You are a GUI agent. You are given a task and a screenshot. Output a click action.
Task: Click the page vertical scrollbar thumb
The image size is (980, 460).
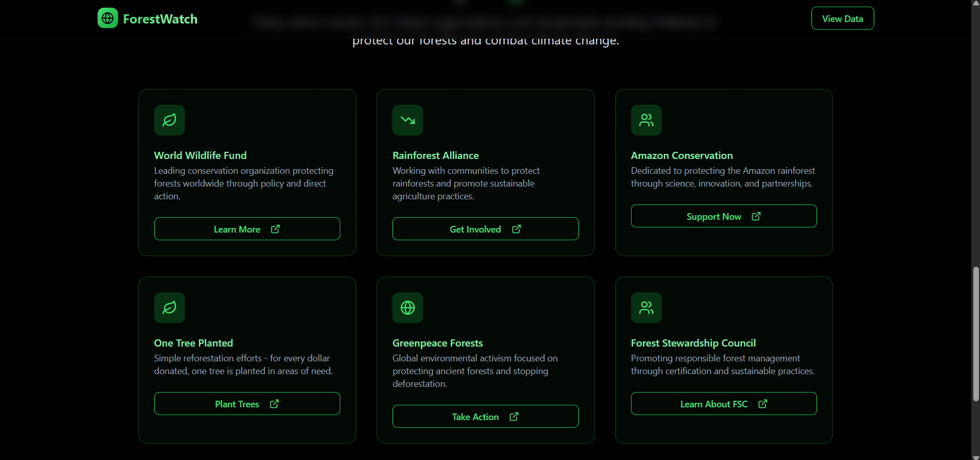point(976,334)
